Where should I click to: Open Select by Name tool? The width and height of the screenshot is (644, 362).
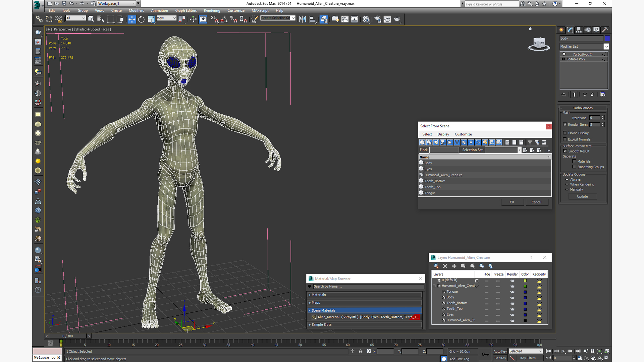(x=101, y=19)
